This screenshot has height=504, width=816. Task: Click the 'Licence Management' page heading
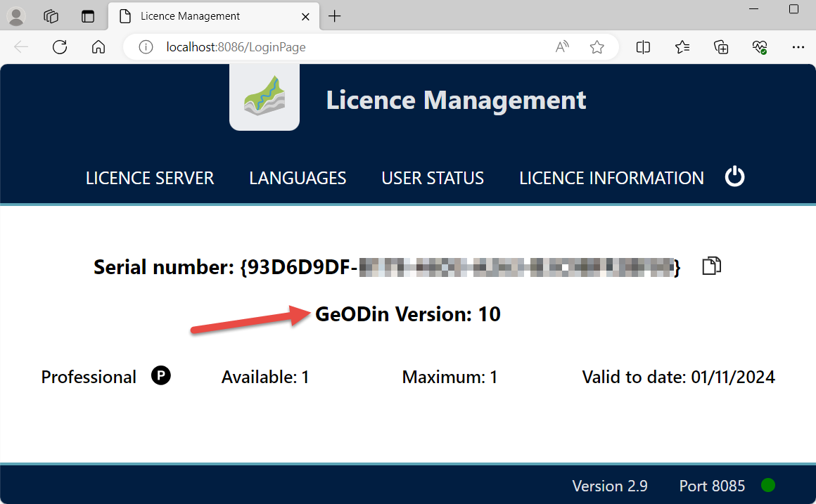pyautogui.click(x=456, y=100)
